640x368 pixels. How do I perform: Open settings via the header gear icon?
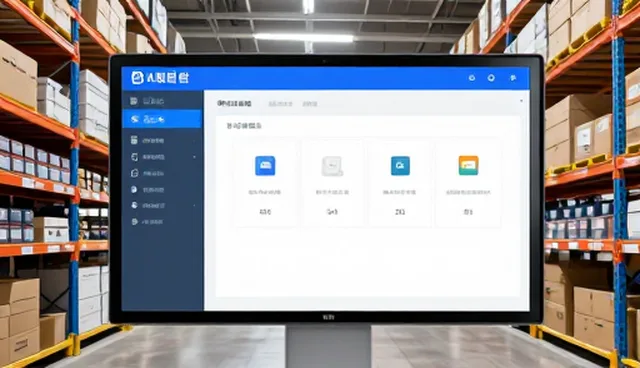tap(491, 78)
